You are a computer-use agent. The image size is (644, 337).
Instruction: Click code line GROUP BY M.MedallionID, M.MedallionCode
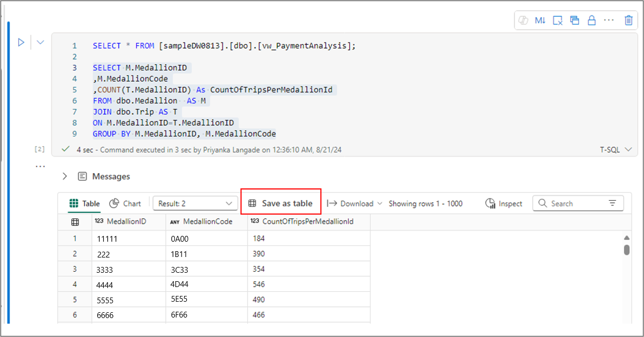point(184,134)
